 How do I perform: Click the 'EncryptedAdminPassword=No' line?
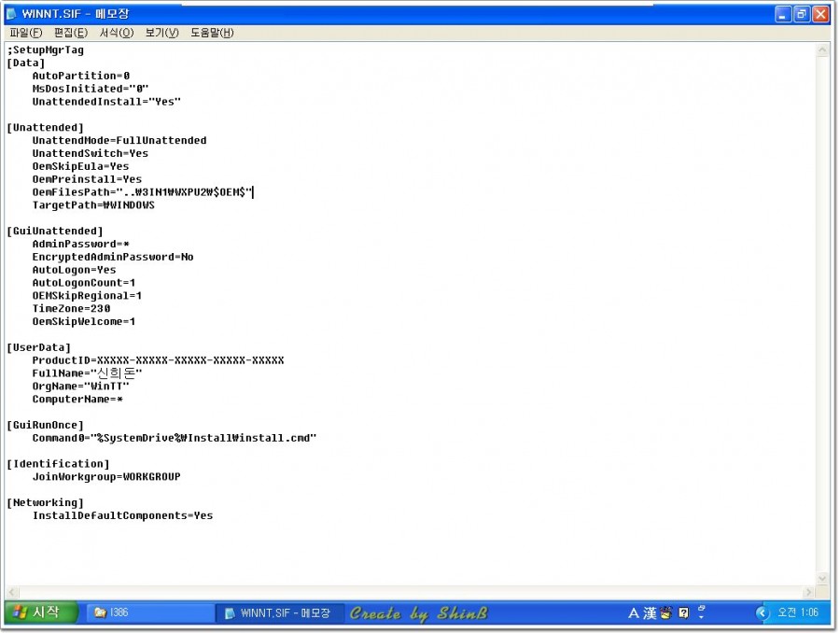[x=113, y=257]
